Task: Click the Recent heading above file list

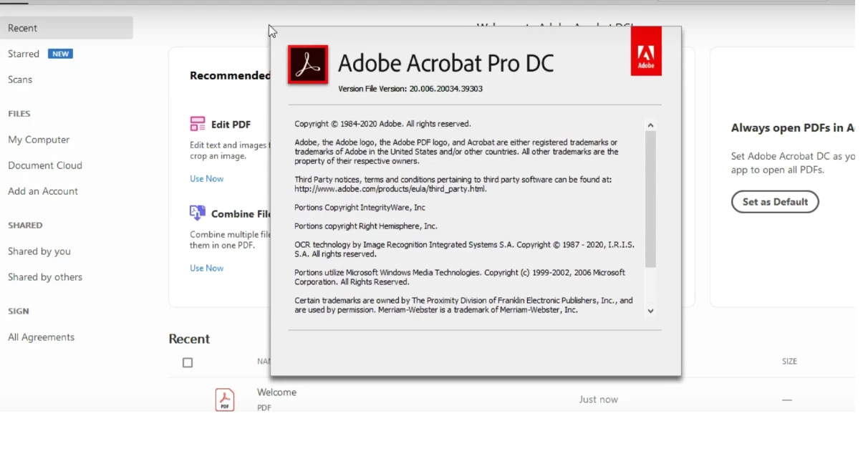Action: click(189, 339)
